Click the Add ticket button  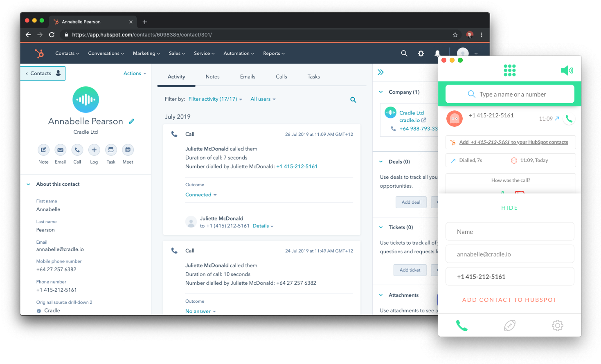pyautogui.click(x=410, y=270)
